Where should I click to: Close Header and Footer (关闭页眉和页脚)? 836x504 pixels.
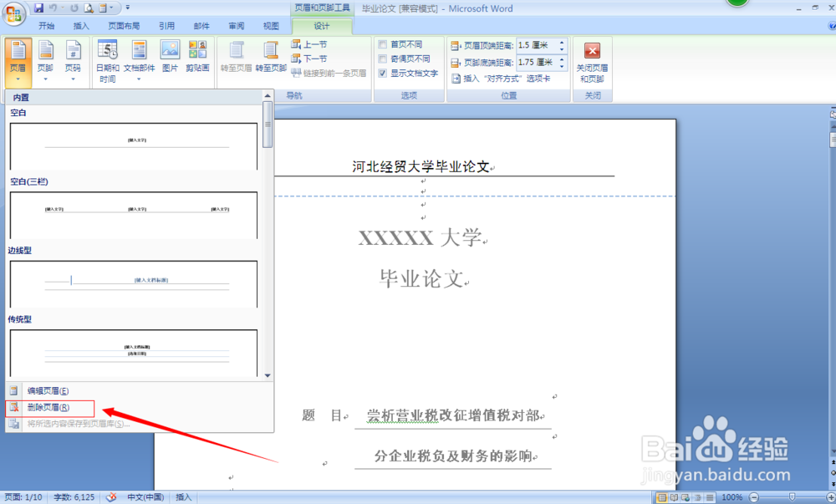[x=592, y=63]
